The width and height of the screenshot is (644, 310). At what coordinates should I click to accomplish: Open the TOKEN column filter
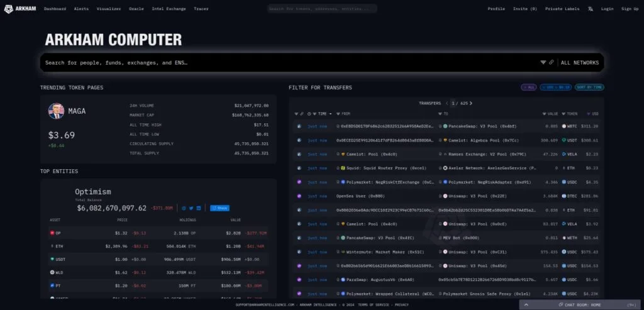click(x=563, y=114)
